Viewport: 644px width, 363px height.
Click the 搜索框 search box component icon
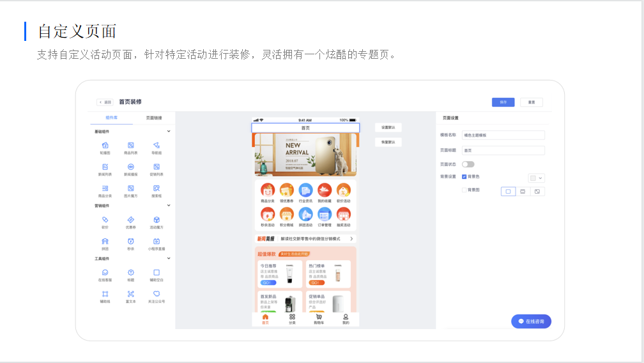(156, 189)
